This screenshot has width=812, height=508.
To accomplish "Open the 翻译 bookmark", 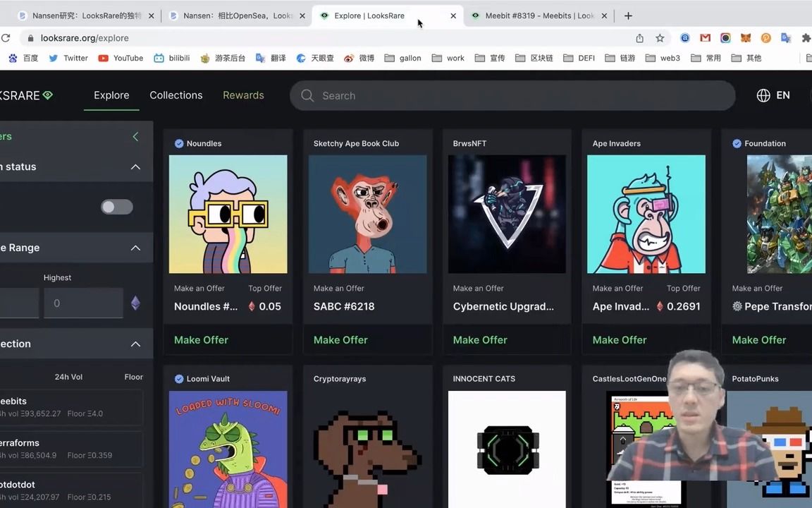I will [271, 58].
